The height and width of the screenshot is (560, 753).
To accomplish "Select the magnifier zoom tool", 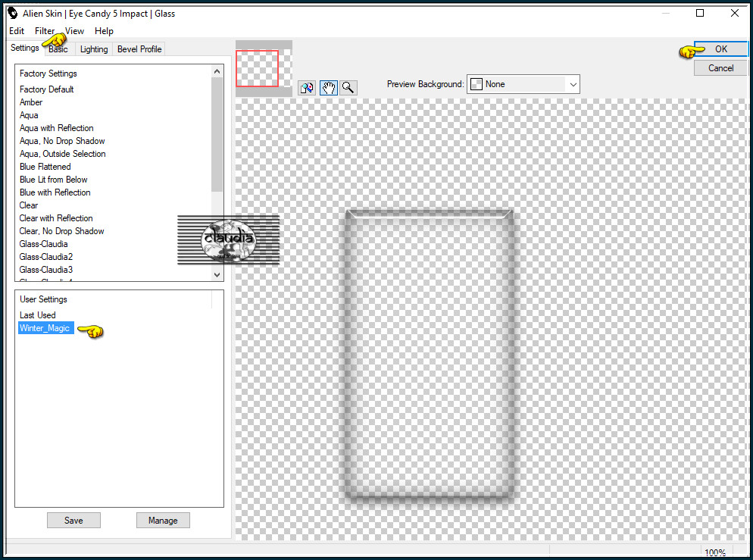I will pyautogui.click(x=348, y=88).
